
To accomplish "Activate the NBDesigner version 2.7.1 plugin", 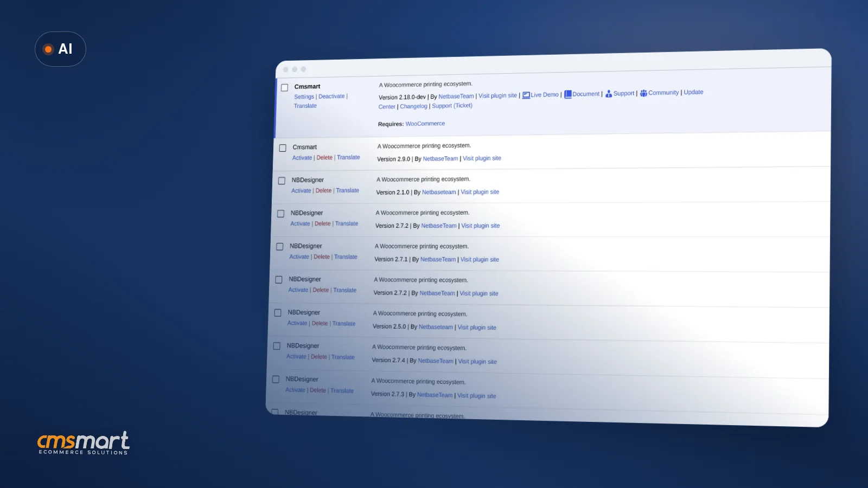I will 299,257.
